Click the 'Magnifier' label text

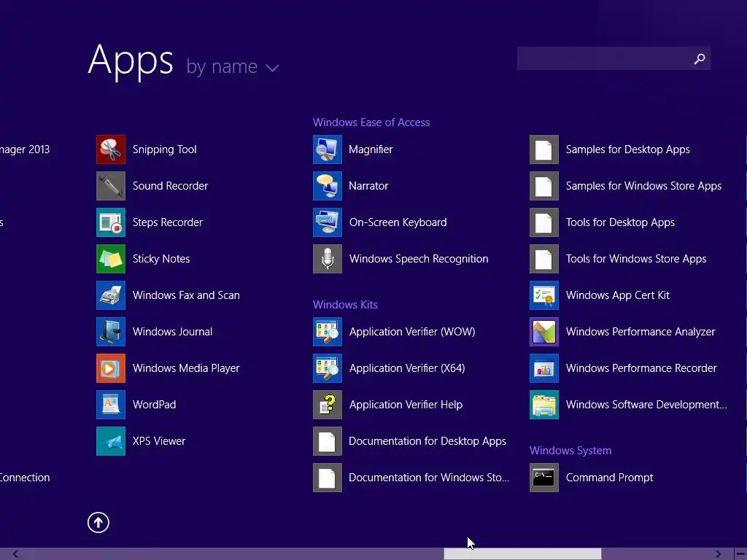(371, 149)
